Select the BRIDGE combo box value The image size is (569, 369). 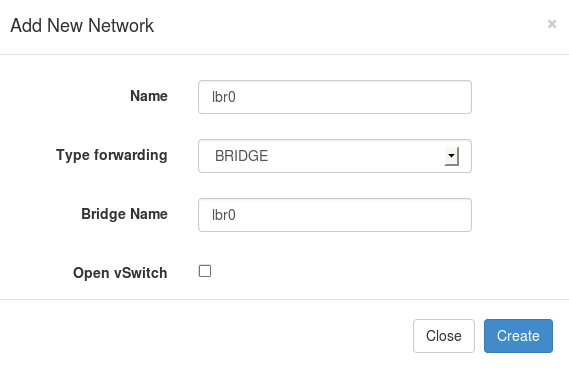click(x=335, y=156)
